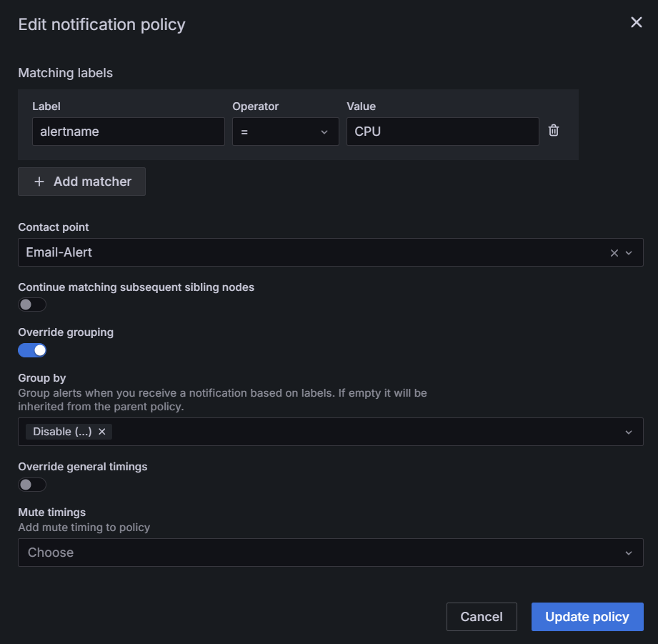Clear the Email-Alert contact point selection
Image resolution: width=658 pixels, height=644 pixels.
(x=614, y=253)
